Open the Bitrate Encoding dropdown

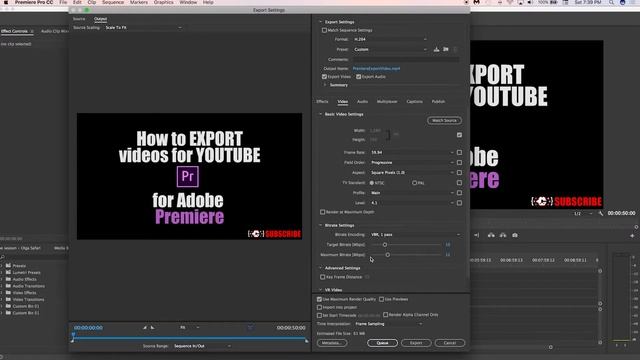(416, 235)
